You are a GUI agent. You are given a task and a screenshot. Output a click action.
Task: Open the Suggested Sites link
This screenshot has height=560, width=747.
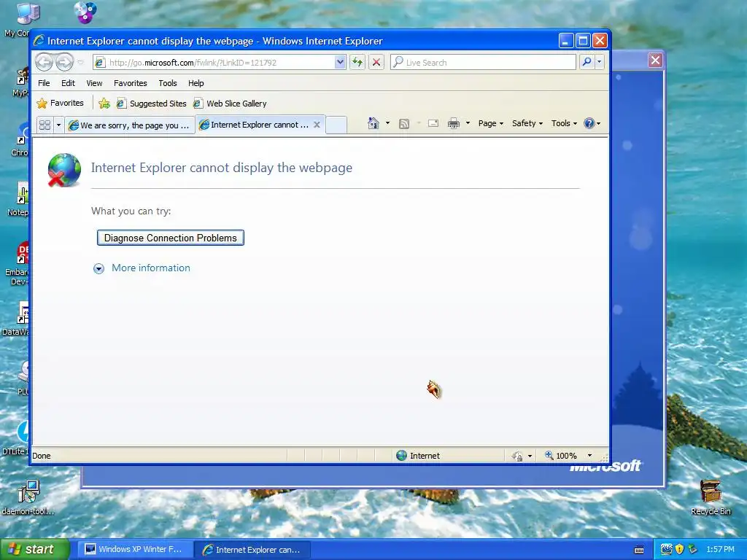pos(152,104)
